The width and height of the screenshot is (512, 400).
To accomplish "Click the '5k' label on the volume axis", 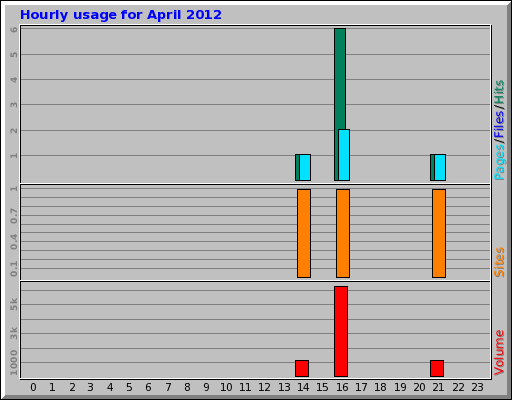I will click(14, 304).
